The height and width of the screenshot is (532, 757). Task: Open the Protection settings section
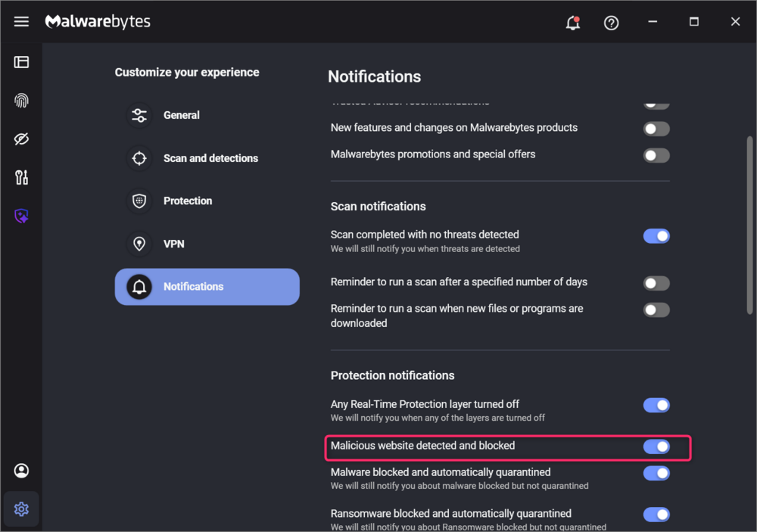(x=207, y=201)
